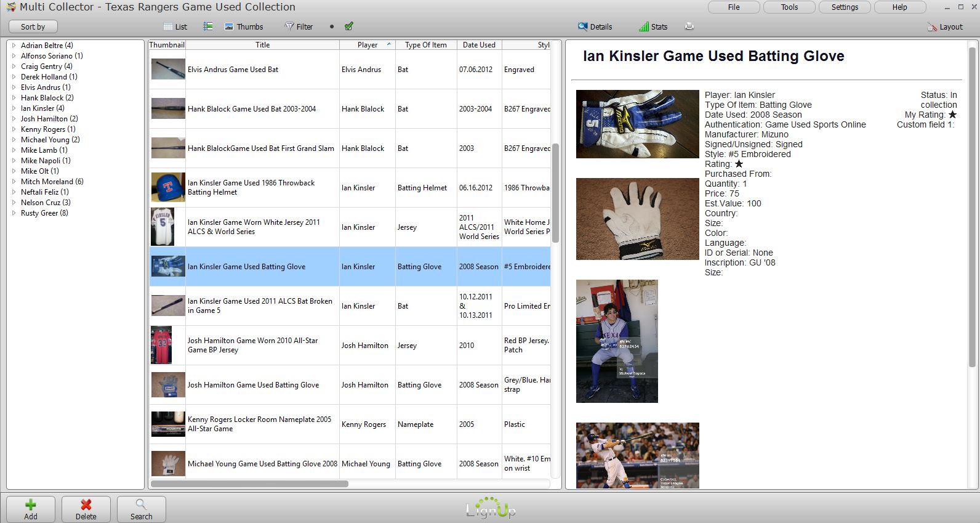980x523 pixels.
Task: Expand the Alfonso Soriano group
Action: pos(14,56)
